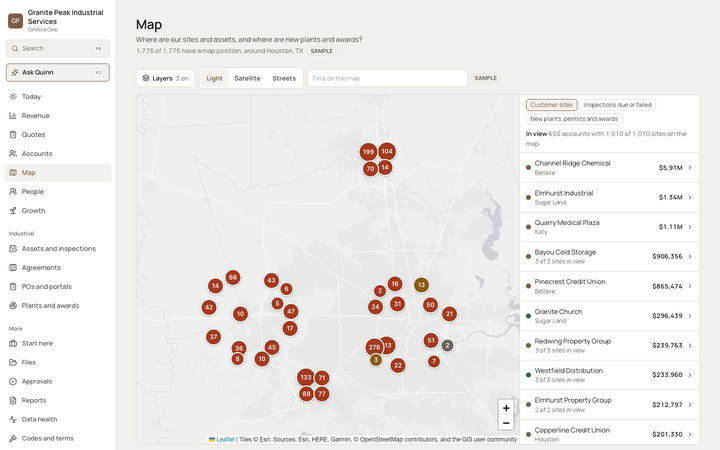
Task: Go to Quotes in sidebar
Action: click(58, 135)
